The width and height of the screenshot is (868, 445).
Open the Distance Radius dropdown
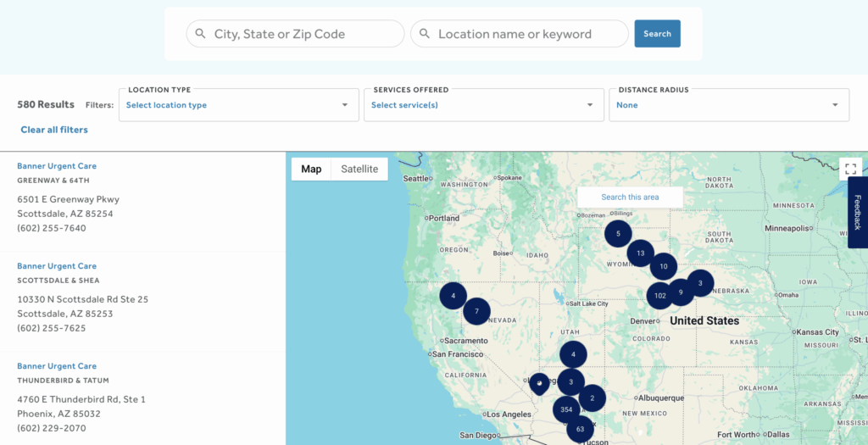click(728, 105)
